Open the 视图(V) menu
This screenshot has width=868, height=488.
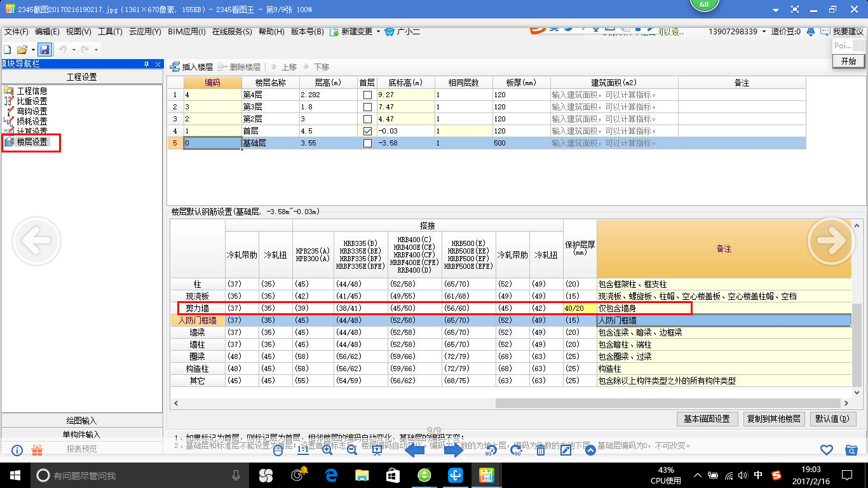[x=78, y=32]
